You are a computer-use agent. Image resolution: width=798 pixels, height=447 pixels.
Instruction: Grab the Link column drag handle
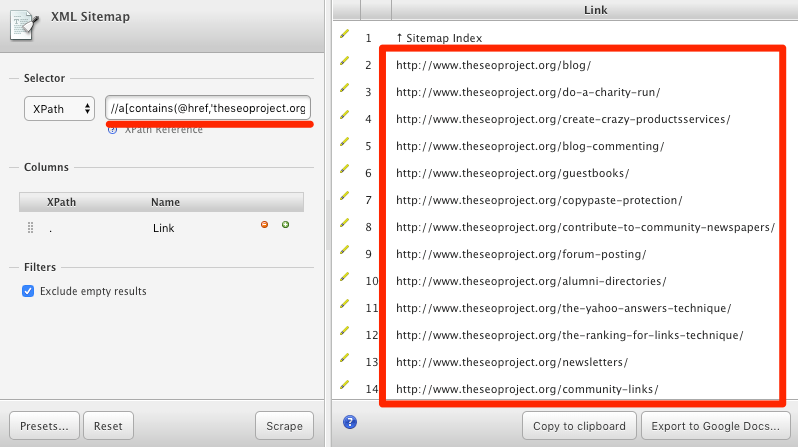tap(31, 228)
